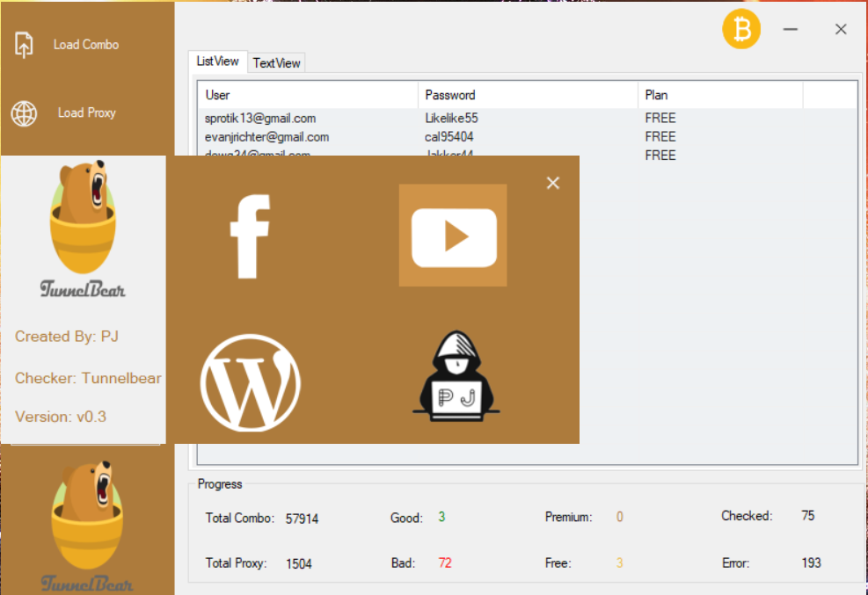Click the Total Proxy value 1504

click(299, 564)
